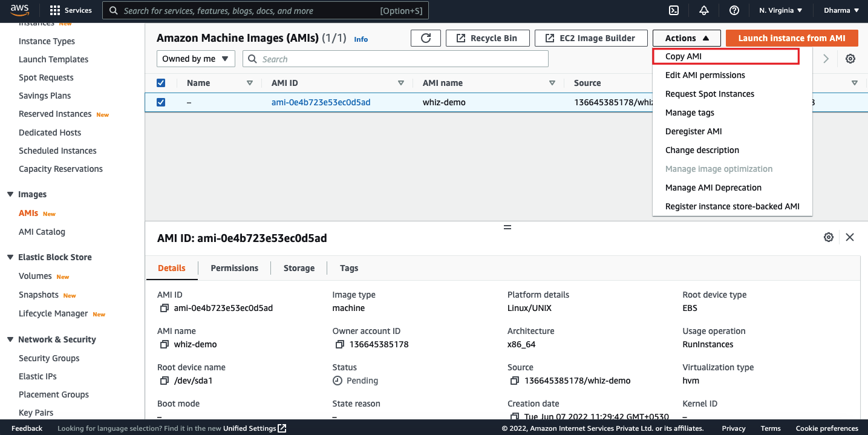The image size is (868, 435).
Task: Open AMI ami-0e4b723e53ec0d5ad link
Action: (321, 102)
